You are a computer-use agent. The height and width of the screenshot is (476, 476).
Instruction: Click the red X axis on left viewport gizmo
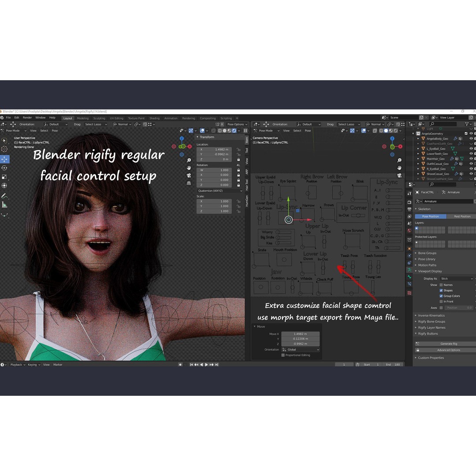[x=190, y=147]
